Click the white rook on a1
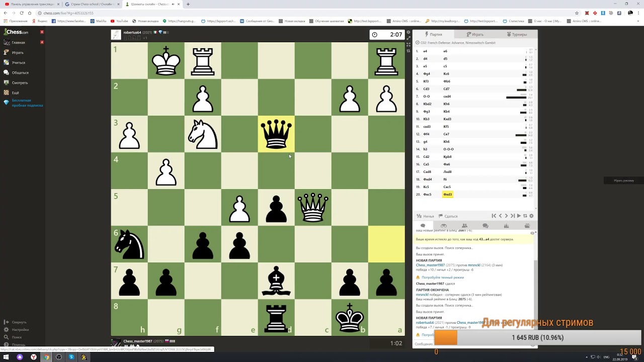 386,60
